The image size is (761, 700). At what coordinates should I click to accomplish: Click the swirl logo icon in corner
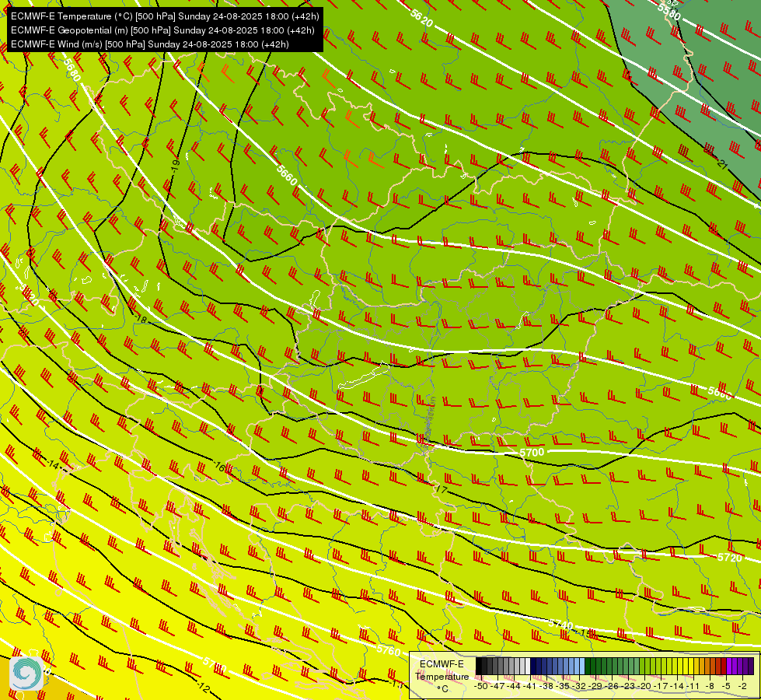26,674
